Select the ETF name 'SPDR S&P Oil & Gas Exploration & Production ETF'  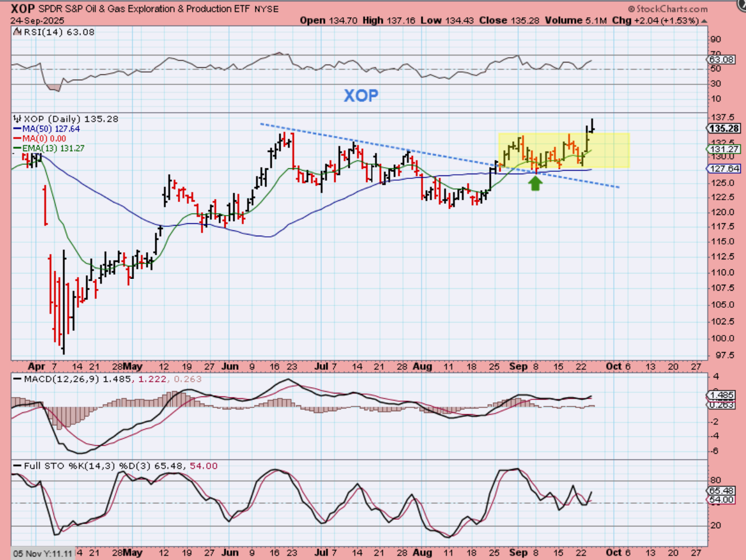coord(145,9)
